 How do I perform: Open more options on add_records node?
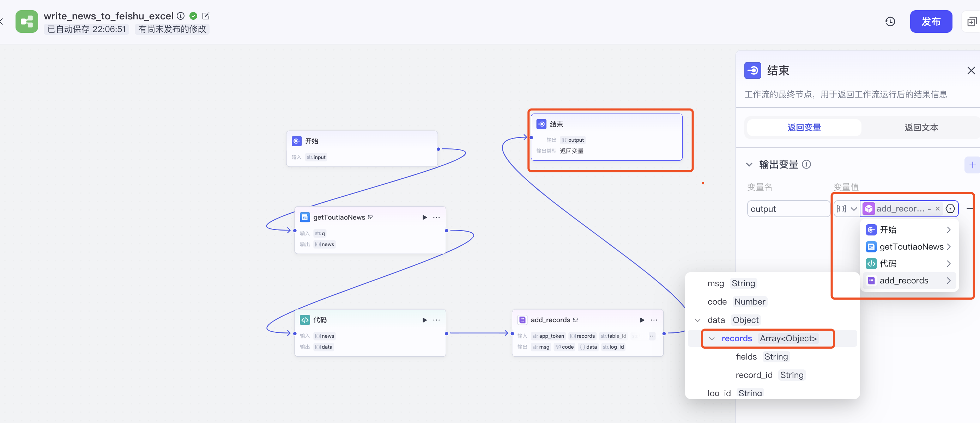point(654,320)
